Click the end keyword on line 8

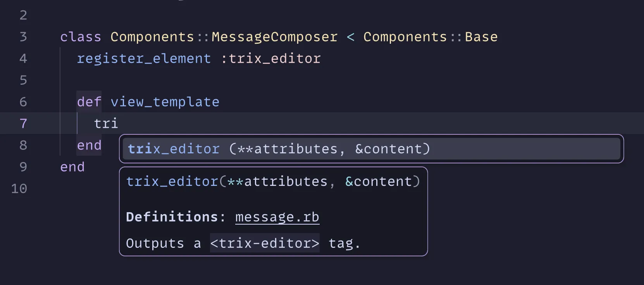pyautogui.click(x=89, y=145)
